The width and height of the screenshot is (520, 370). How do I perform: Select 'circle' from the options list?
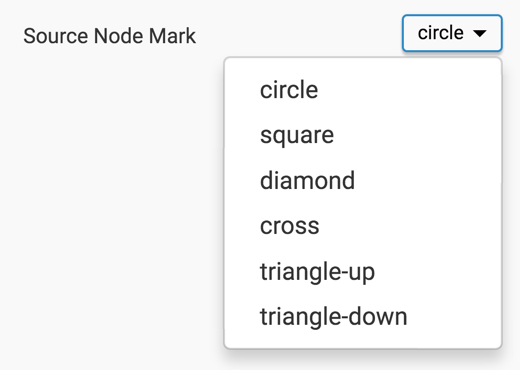click(363, 90)
